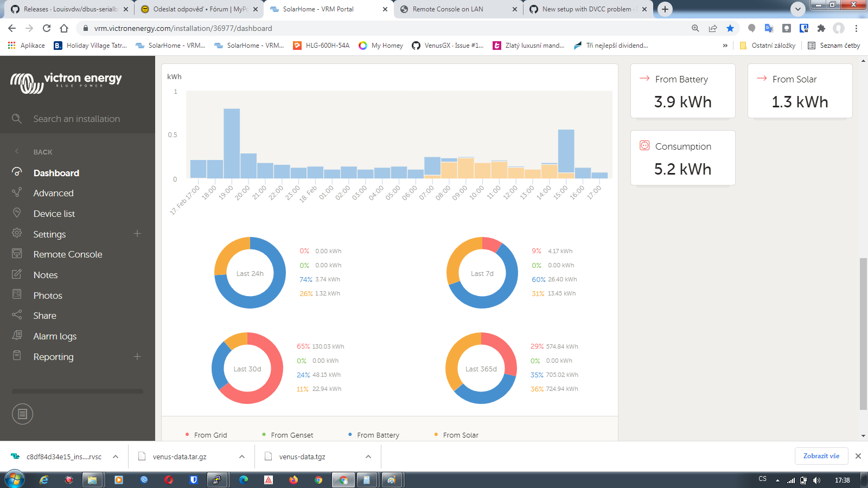
Task: Open the Advanced menu item
Action: pyautogui.click(x=53, y=193)
